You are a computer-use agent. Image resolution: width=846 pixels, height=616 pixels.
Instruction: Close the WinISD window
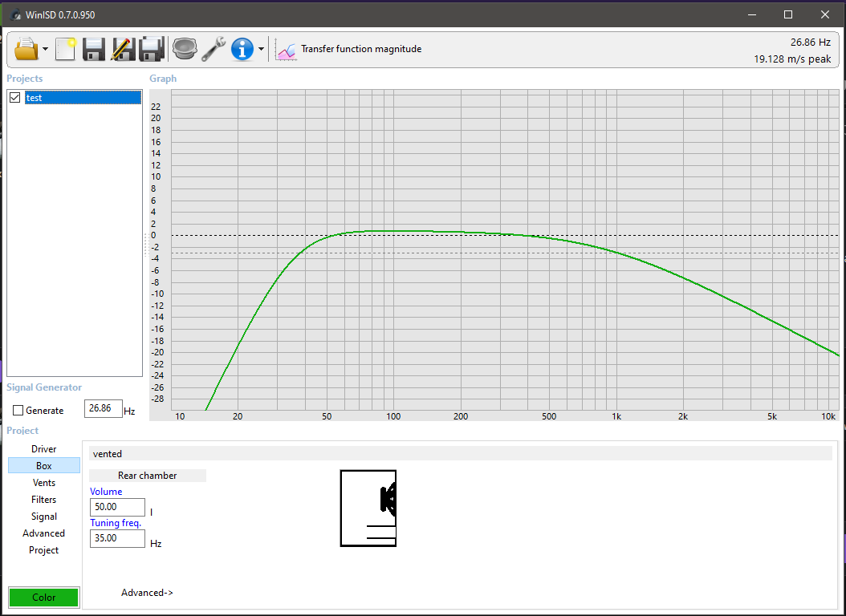click(x=825, y=14)
